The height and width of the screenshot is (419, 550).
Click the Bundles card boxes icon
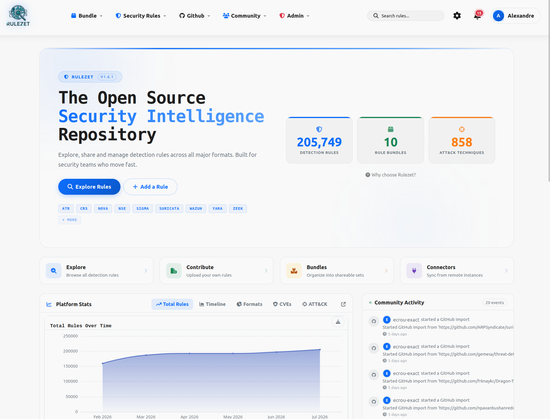pos(294,271)
